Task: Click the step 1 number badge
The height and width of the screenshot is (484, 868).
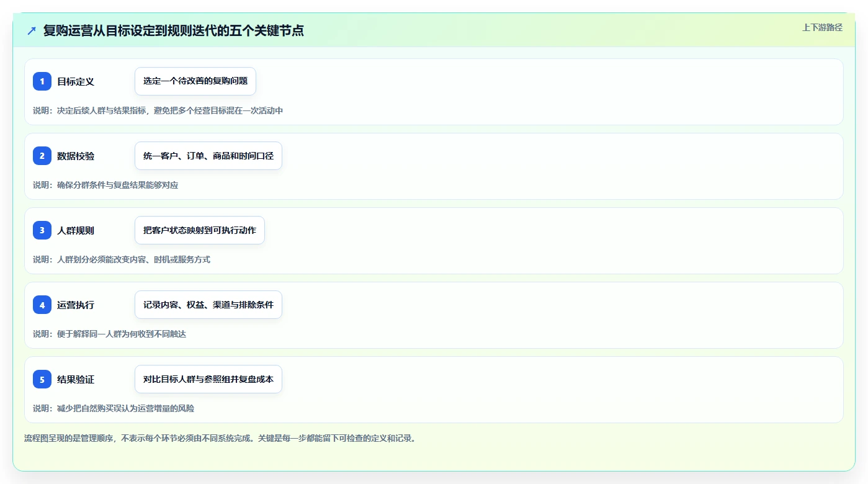Action: [x=42, y=81]
